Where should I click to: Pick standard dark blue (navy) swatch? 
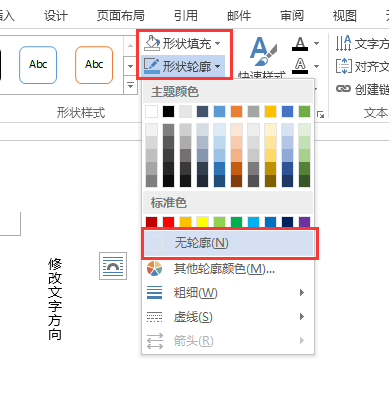click(287, 222)
